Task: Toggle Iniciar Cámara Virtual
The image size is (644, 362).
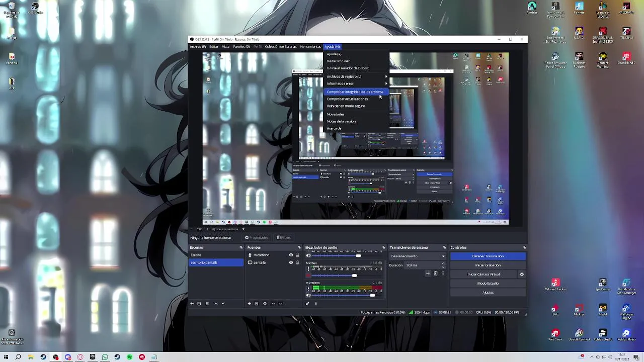Action: click(x=484, y=275)
